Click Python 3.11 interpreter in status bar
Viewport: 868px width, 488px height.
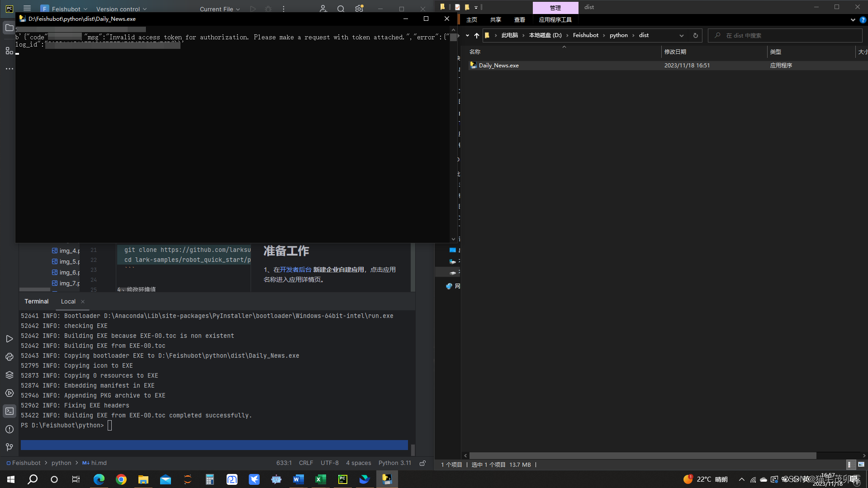point(394,463)
